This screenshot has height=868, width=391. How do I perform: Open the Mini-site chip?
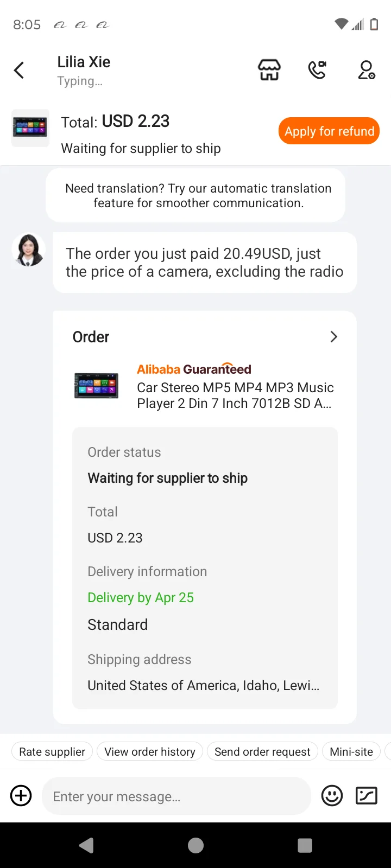351,752
